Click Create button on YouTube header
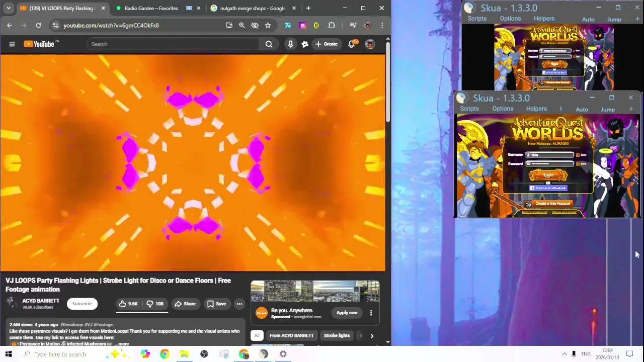This screenshot has height=362, width=644. [326, 44]
